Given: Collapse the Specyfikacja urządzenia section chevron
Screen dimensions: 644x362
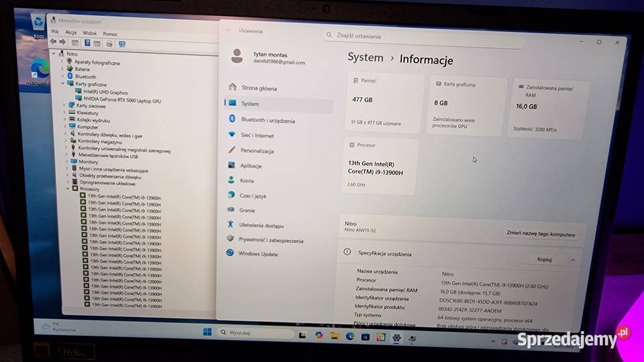Looking at the screenshot, I should [x=572, y=260].
